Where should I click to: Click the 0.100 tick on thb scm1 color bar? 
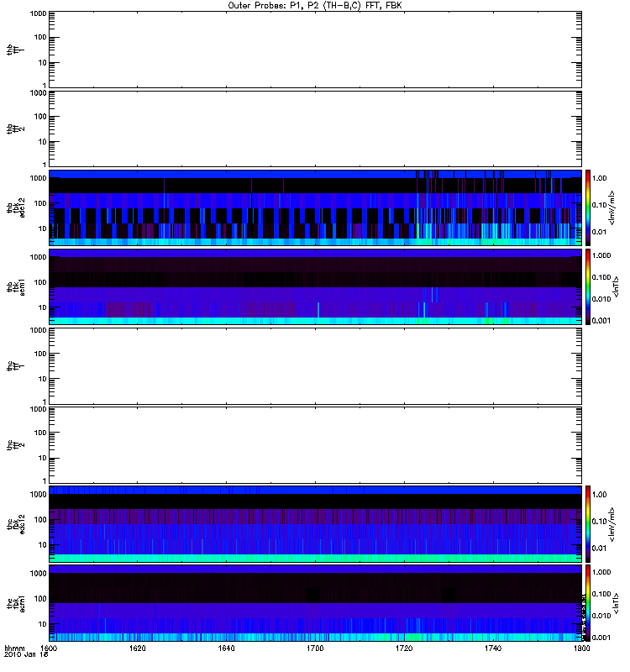click(x=601, y=277)
